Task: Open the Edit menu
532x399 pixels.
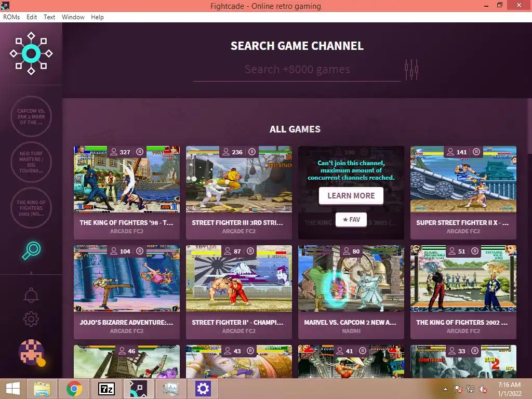Action: click(x=32, y=17)
